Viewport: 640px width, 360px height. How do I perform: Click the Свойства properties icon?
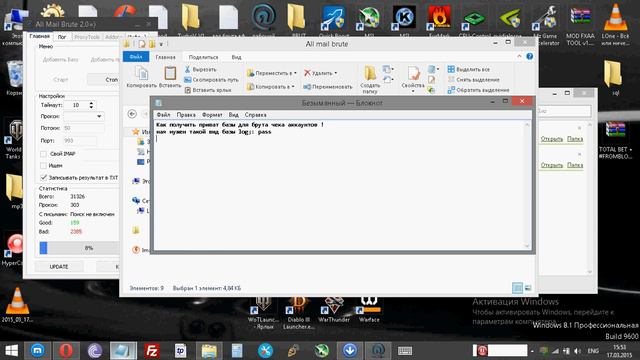point(413,73)
